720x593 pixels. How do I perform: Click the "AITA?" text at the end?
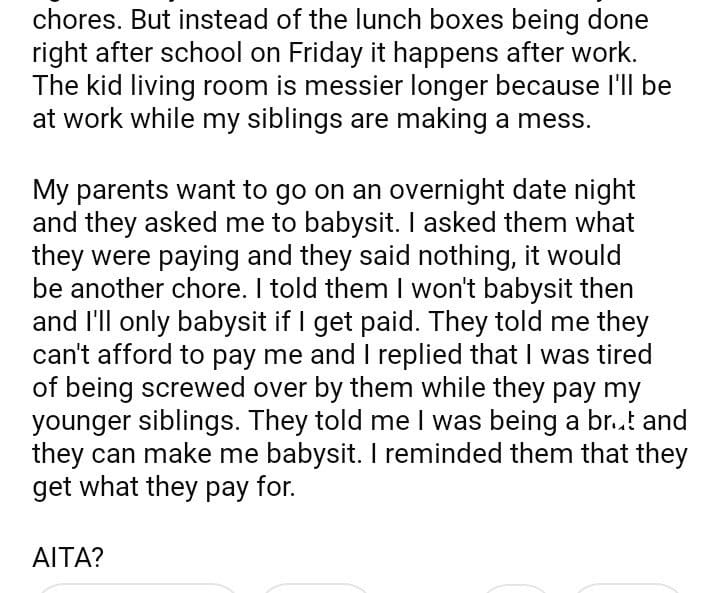(x=68, y=557)
